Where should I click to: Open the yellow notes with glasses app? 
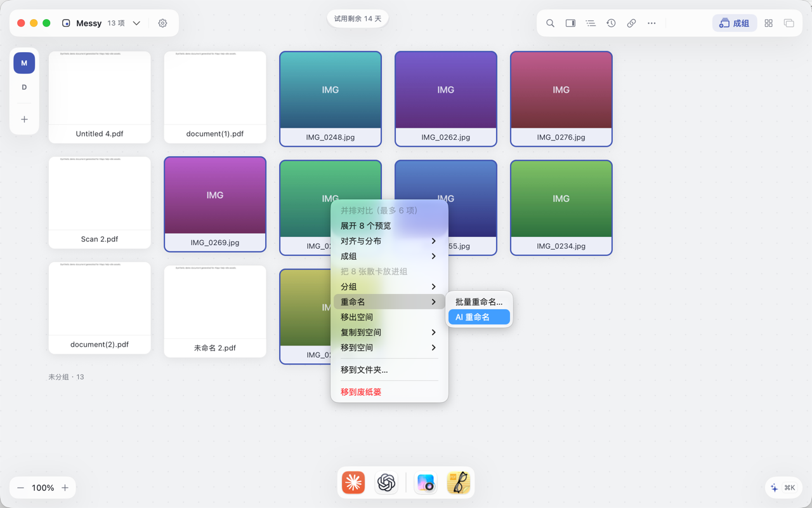(x=458, y=483)
